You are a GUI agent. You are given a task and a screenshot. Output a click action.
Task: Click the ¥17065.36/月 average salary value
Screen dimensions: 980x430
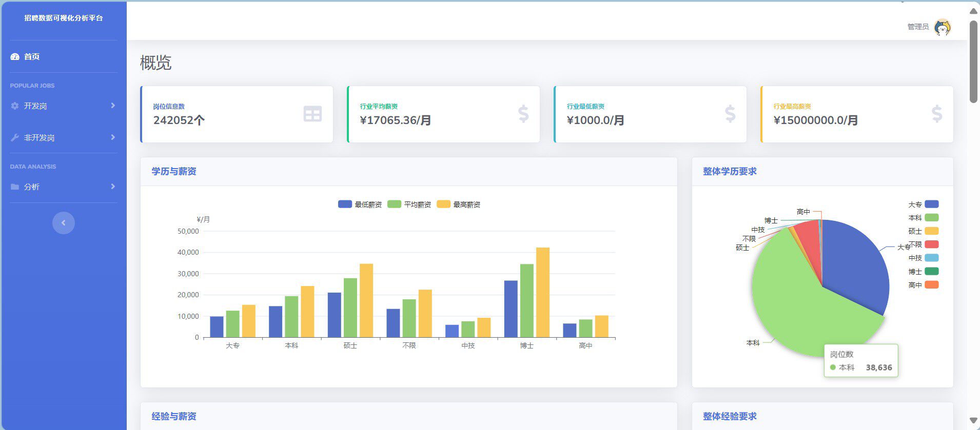[x=396, y=120]
